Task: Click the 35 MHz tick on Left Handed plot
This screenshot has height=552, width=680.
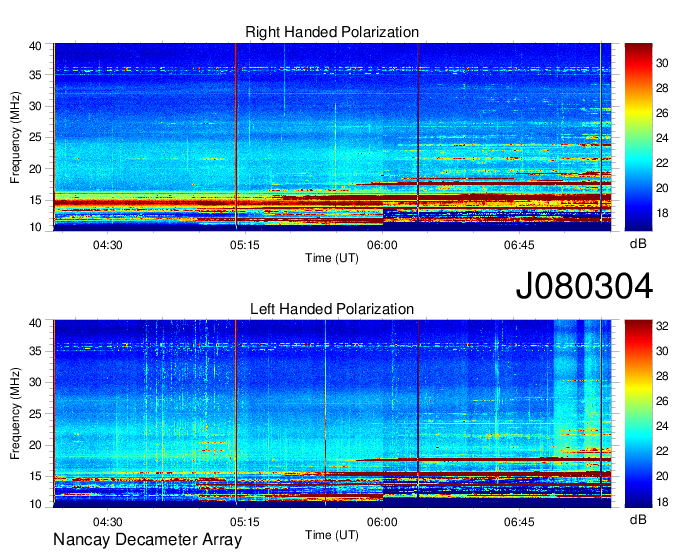Action: pos(36,351)
